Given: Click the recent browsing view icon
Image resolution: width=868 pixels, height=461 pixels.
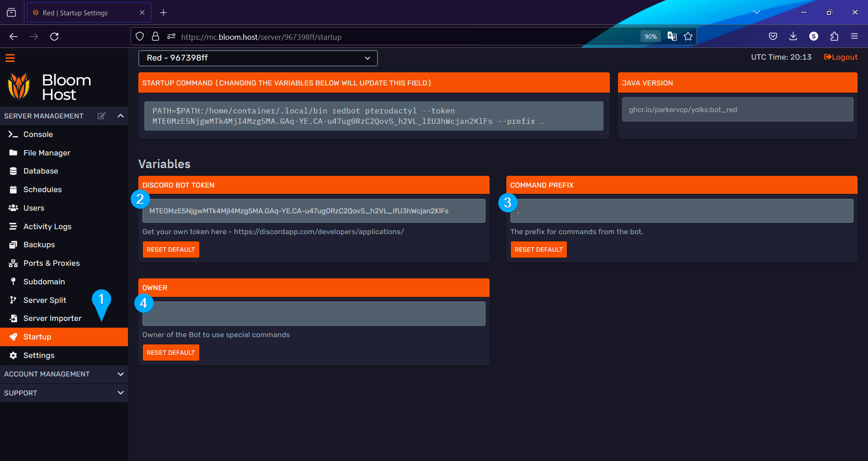Looking at the screenshot, I should [11, 13].
